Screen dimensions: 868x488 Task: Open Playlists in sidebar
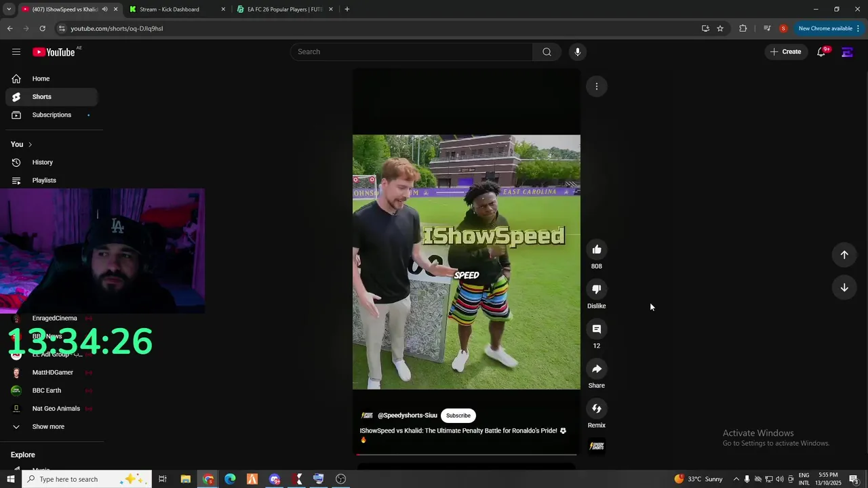(52, 180)
